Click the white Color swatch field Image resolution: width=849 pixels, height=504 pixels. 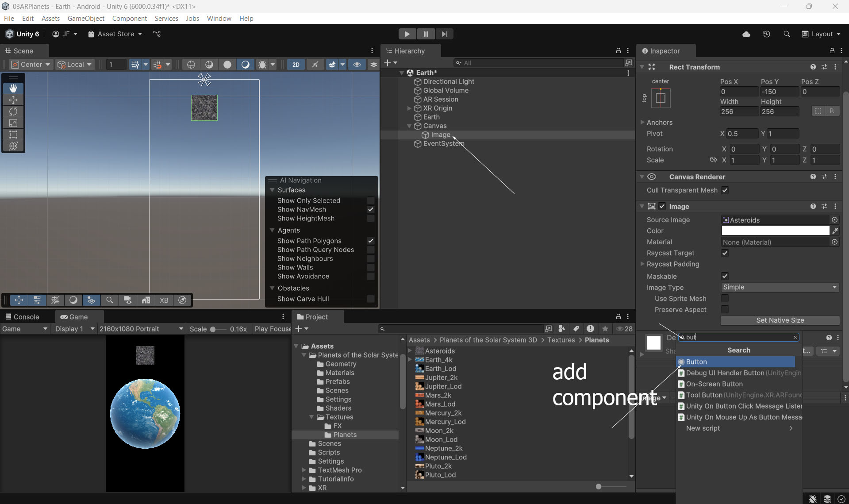[x=775, y=231]
